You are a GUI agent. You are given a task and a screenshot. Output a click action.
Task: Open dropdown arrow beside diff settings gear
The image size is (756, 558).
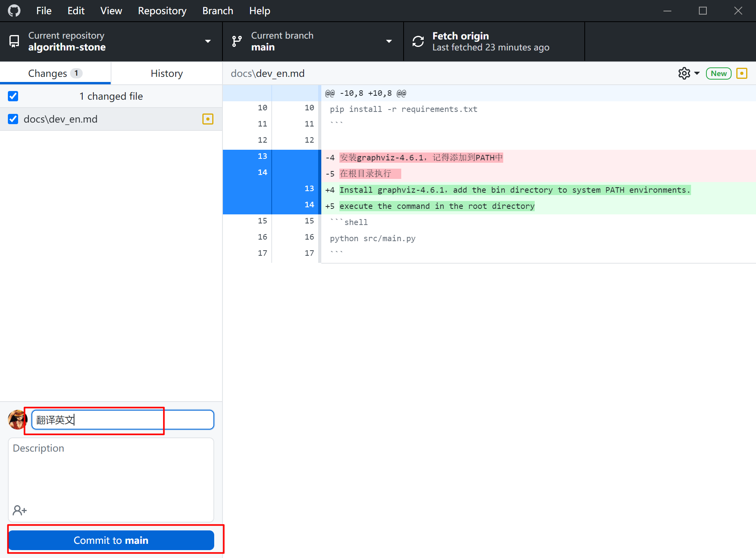pos(697,73)
